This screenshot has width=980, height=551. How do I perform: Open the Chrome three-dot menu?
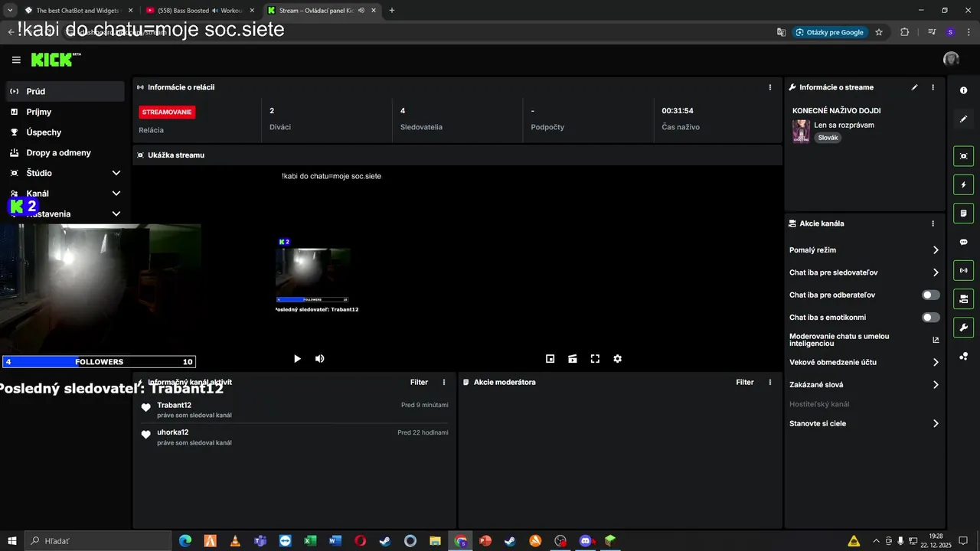point(968,32)
